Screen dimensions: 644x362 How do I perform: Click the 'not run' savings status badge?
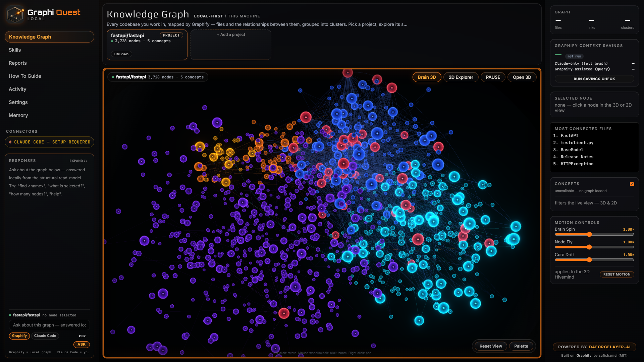pyautogui.click(x=574, y=57)
